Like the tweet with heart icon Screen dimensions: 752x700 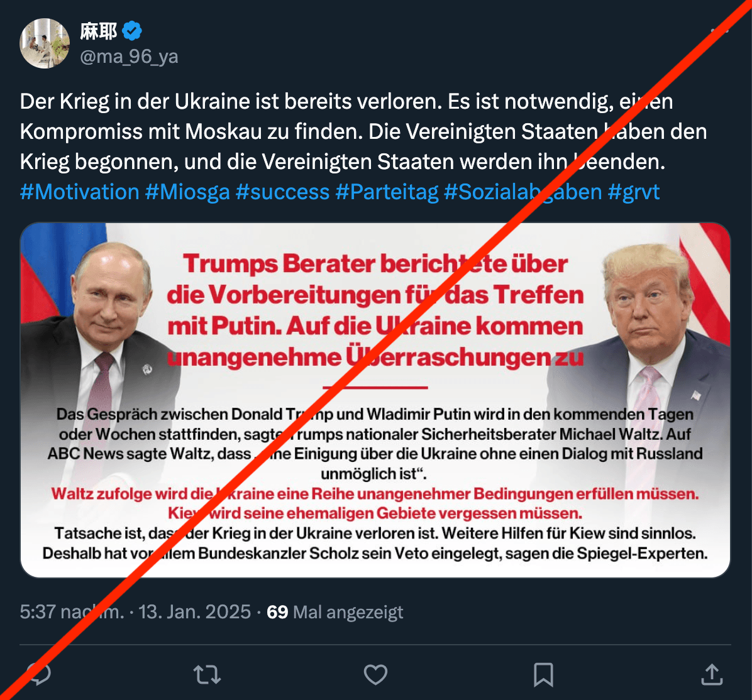pos(375,675)
